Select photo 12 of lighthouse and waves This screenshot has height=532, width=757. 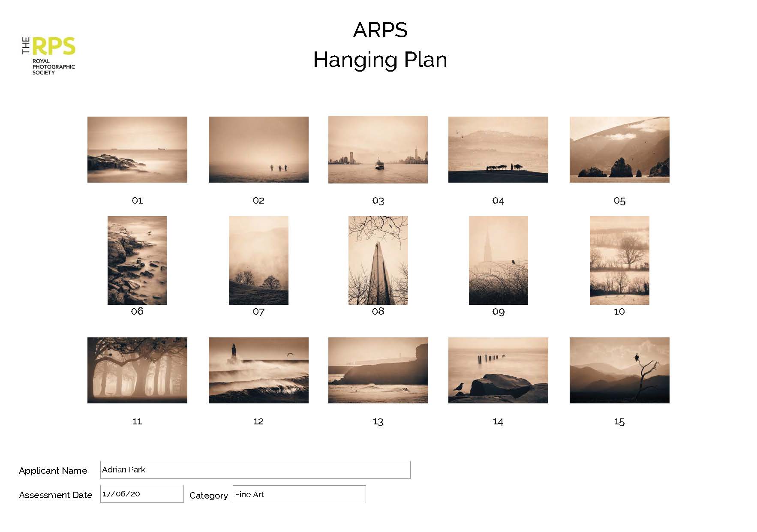(x=258, y=370)
